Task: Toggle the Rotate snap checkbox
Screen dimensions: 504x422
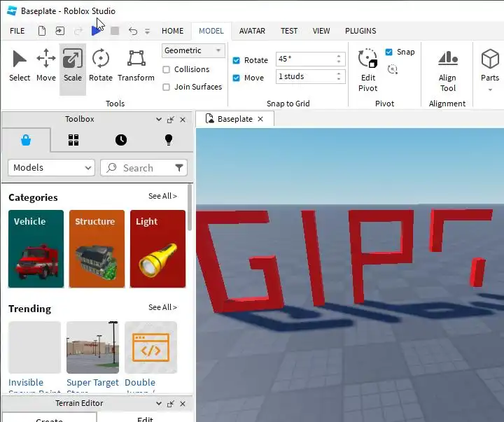Action: (x=237, y=60)
